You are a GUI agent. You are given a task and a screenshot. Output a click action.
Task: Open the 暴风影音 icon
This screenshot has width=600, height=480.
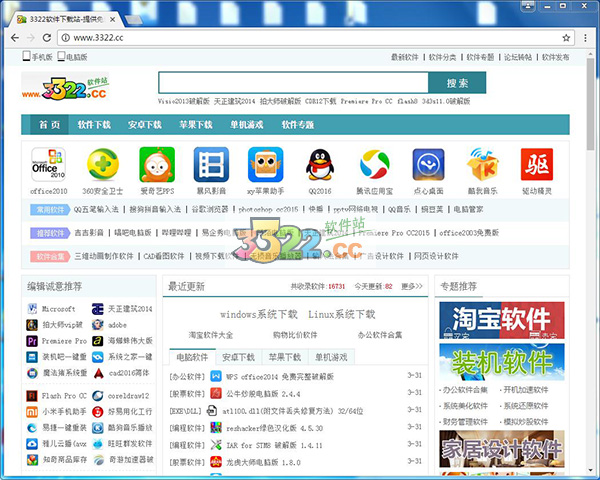pyautogui.click(x=211, y=164)
